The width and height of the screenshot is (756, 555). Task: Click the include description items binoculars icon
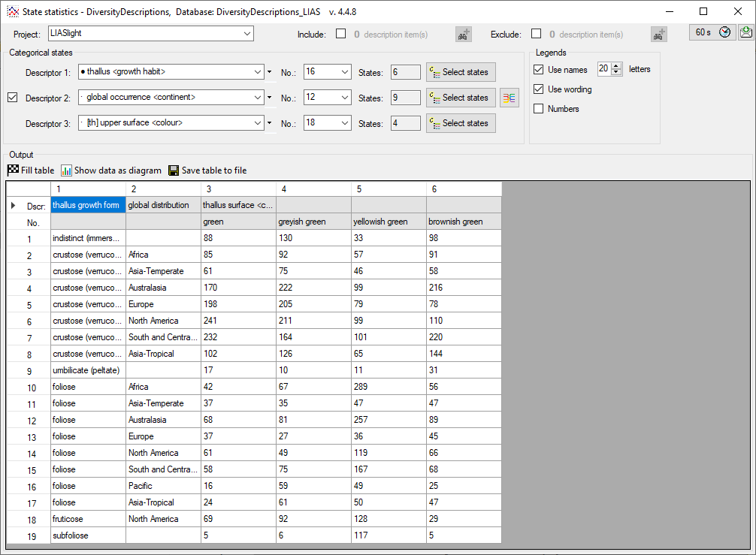coord(464,35)
